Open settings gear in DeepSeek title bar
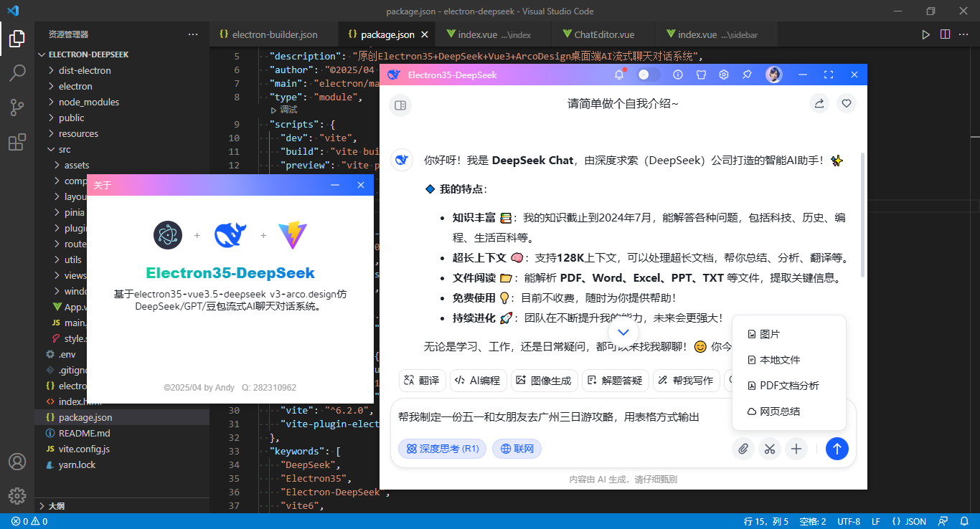980x529 pixels. [724, 75]
